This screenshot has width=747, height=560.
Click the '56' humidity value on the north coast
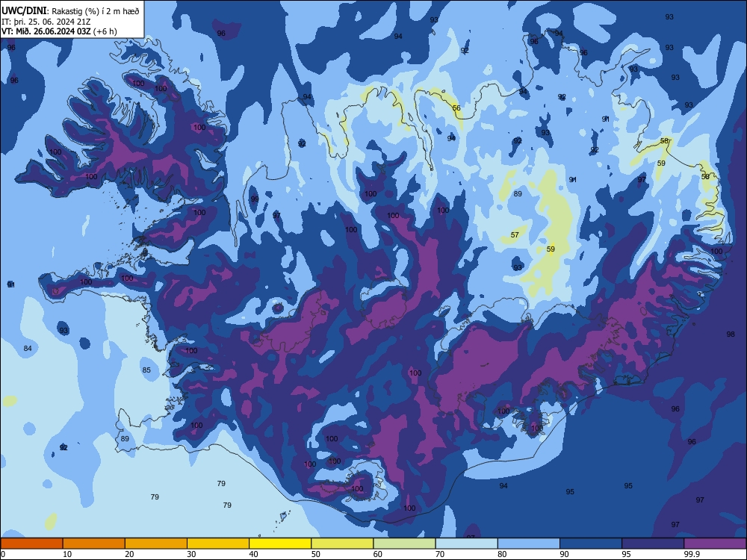point(456,108)
